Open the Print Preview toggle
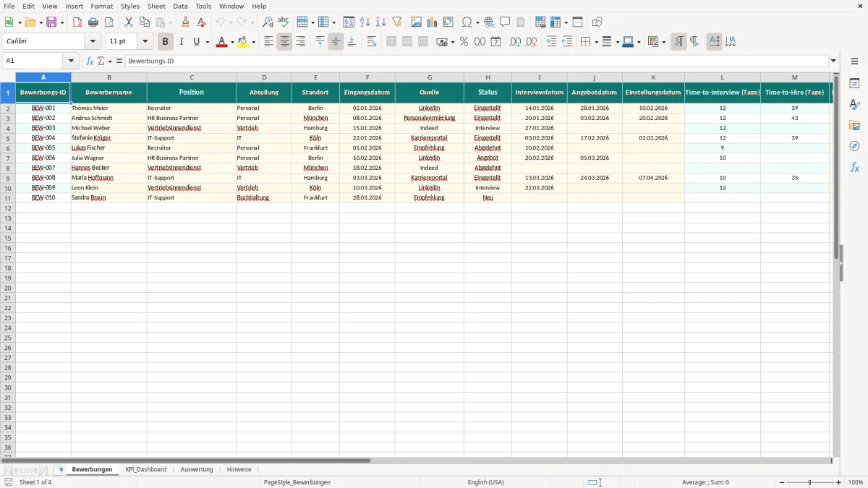This screenshot has height=488, width=868. [x=109, y=22]
